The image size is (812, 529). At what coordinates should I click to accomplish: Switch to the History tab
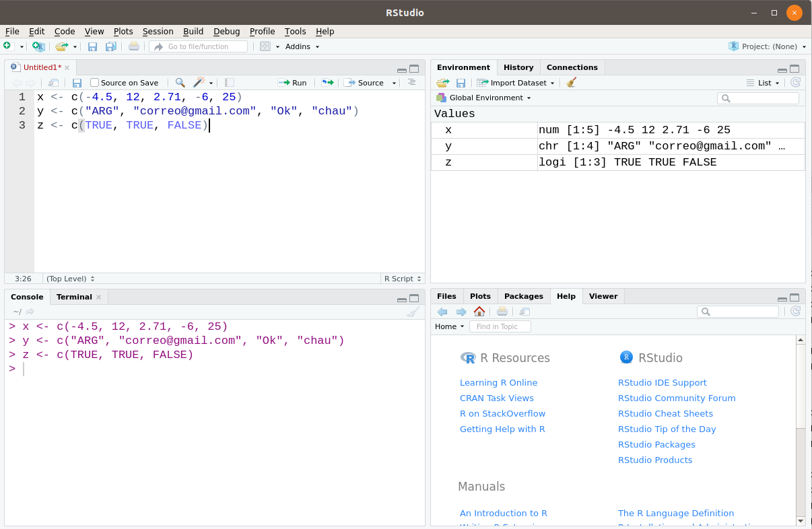pyautogui.click(x=518, y=67)
